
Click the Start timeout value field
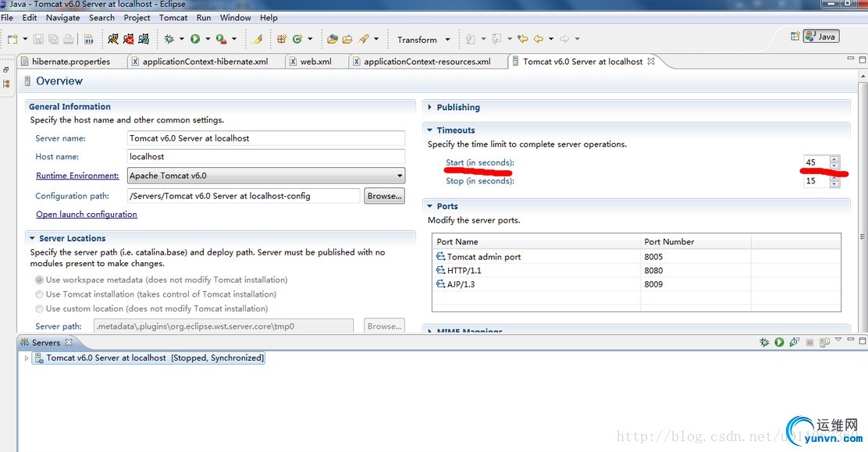pos(816,162)
